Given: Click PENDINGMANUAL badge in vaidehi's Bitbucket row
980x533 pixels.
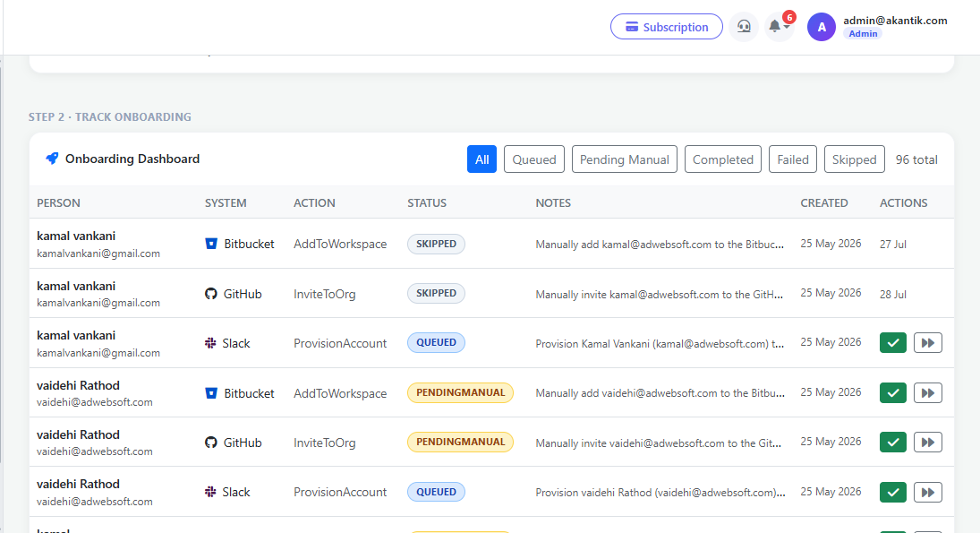Looking at the screenshot, I should pos(461,393).
